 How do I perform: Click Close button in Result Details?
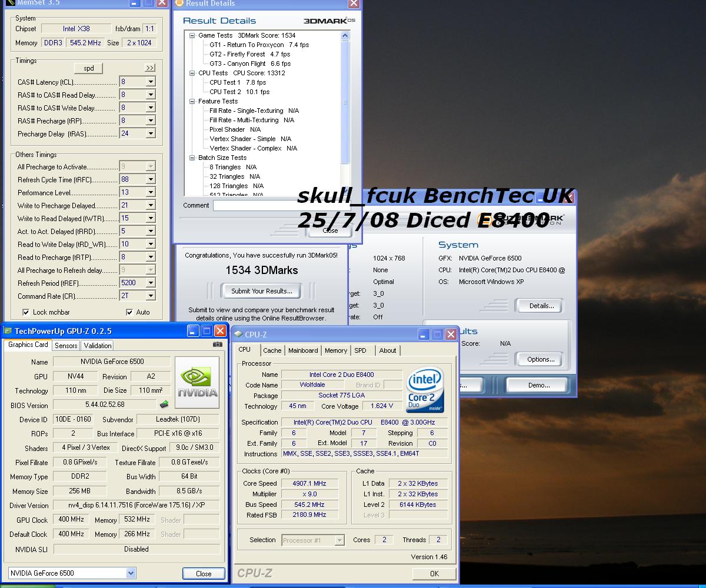tap(331, 230)
